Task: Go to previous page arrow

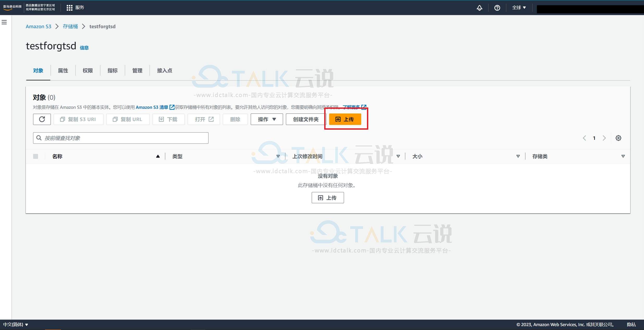Action: 584,138
